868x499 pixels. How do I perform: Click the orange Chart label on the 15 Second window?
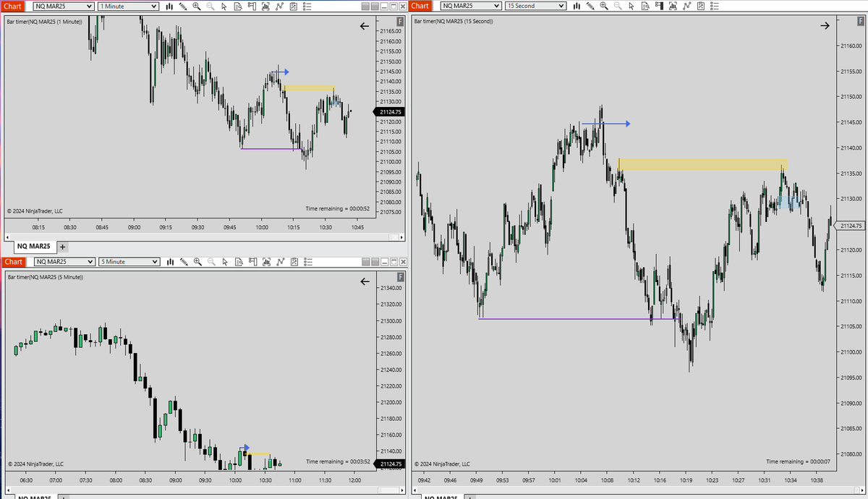pos(420,6)
